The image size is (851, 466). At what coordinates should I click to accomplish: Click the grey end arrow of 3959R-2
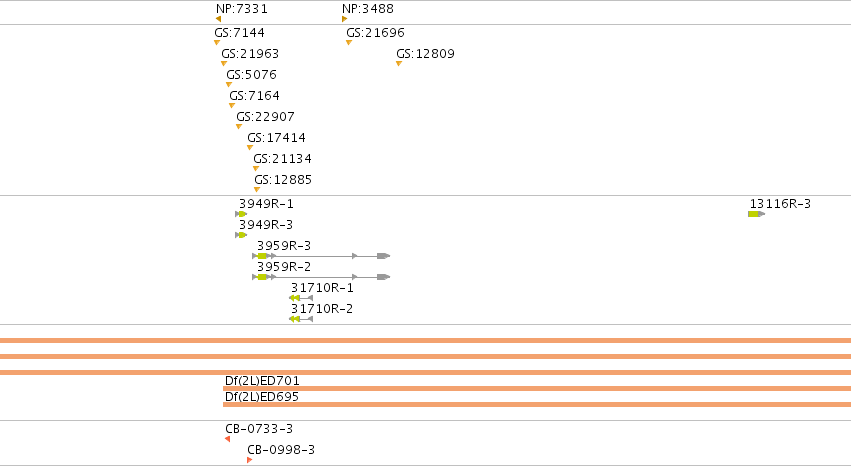pyautogui.click(x=384, y=277)
